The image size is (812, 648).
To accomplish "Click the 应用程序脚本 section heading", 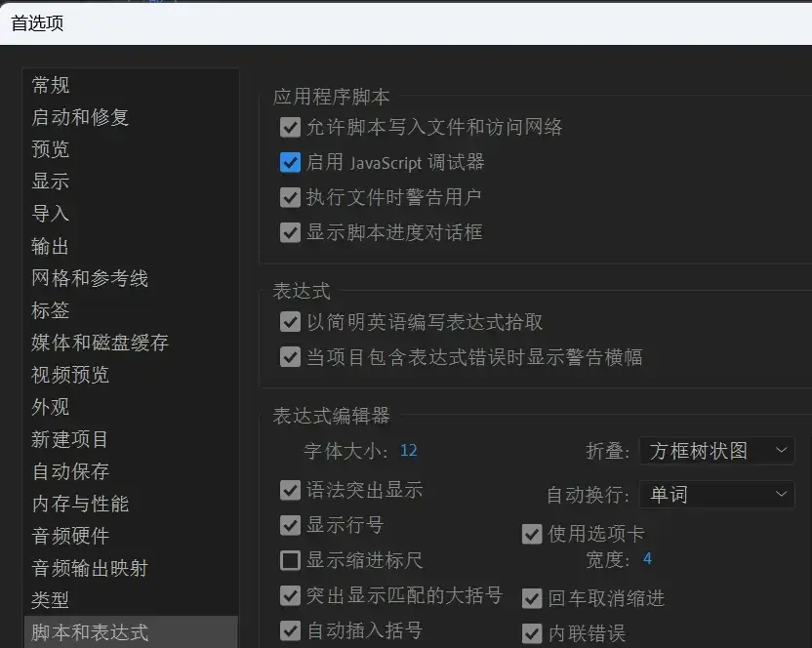I will (332, 97).
